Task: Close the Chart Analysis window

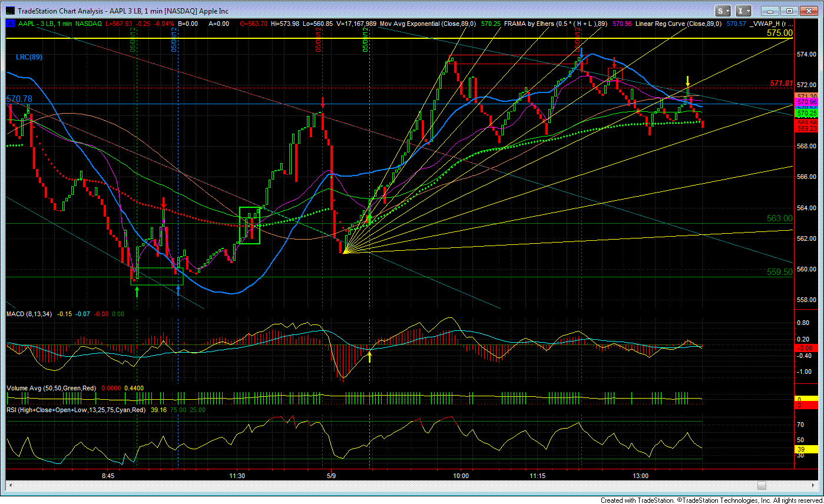Action: click(808, 11)
